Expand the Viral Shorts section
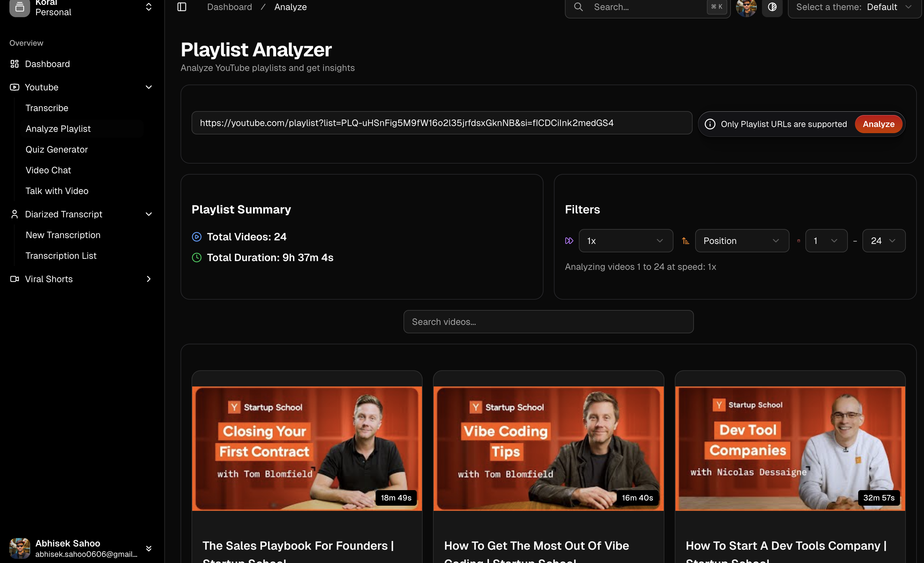The image size is (924, 563). pyautogui.click(x=148, y=279)
